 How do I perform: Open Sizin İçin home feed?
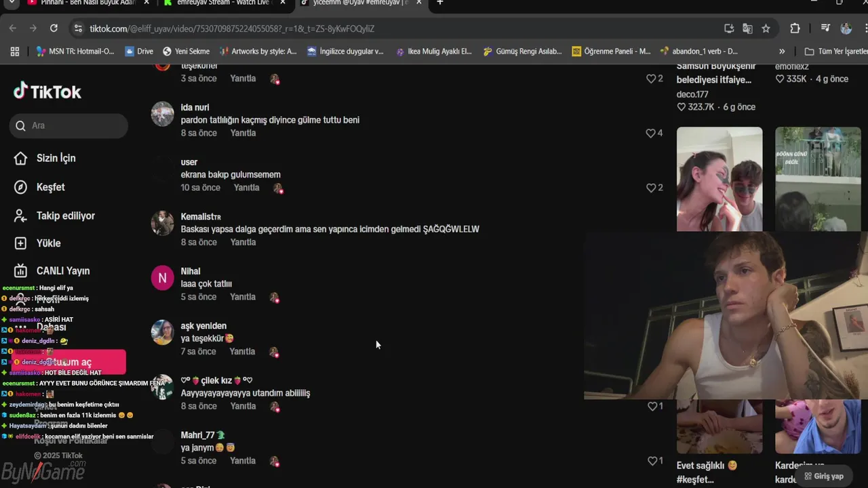point(45,158)
